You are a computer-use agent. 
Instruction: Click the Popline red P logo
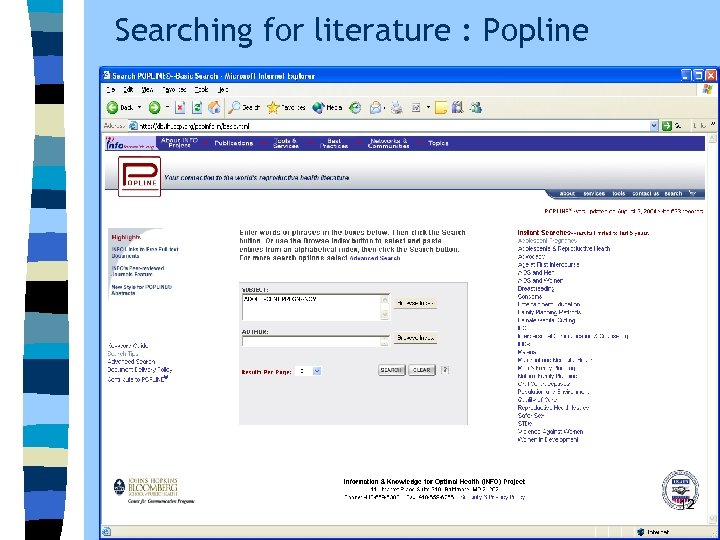tap(140, 176)
